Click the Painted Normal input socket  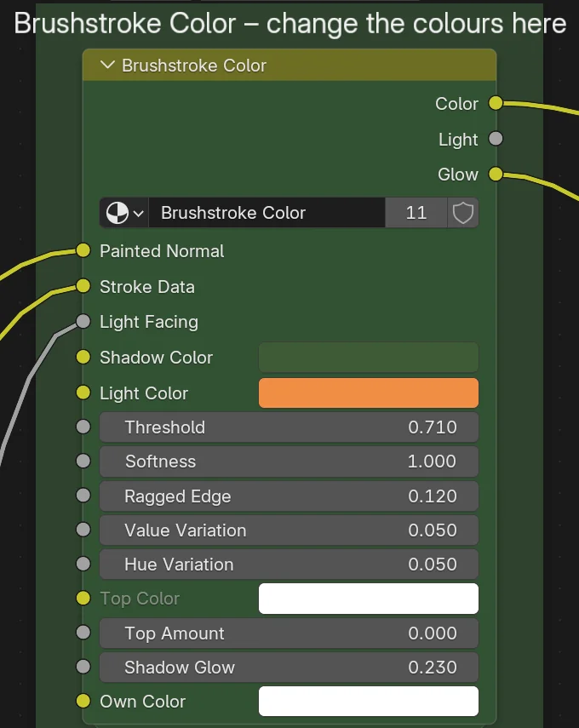(83, 250)
